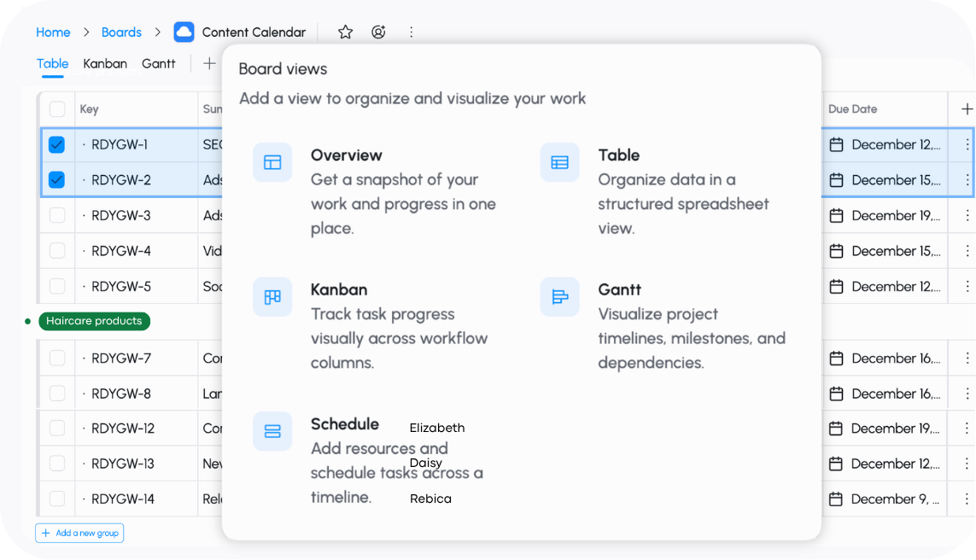The width and height of the screenshot is (976, 560).
Task: Click the Key column header
Action: point(89,109)
